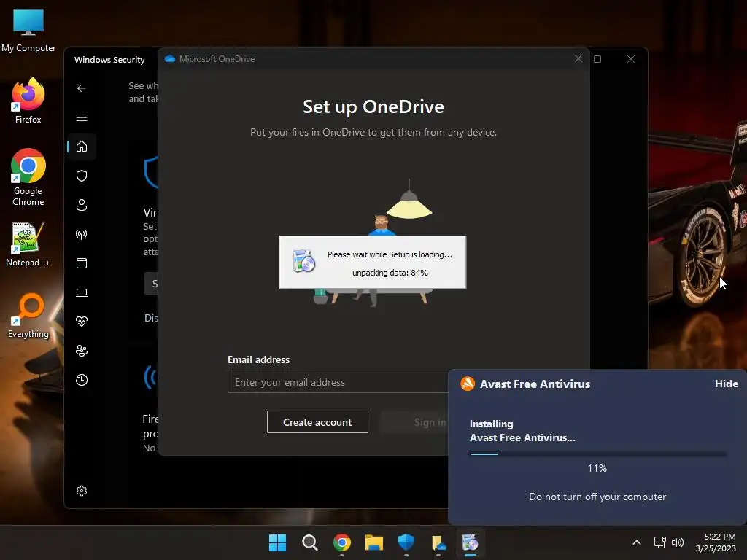Open Windows Security settings gear
Screen dimensions: 747x560
(82, 491)
